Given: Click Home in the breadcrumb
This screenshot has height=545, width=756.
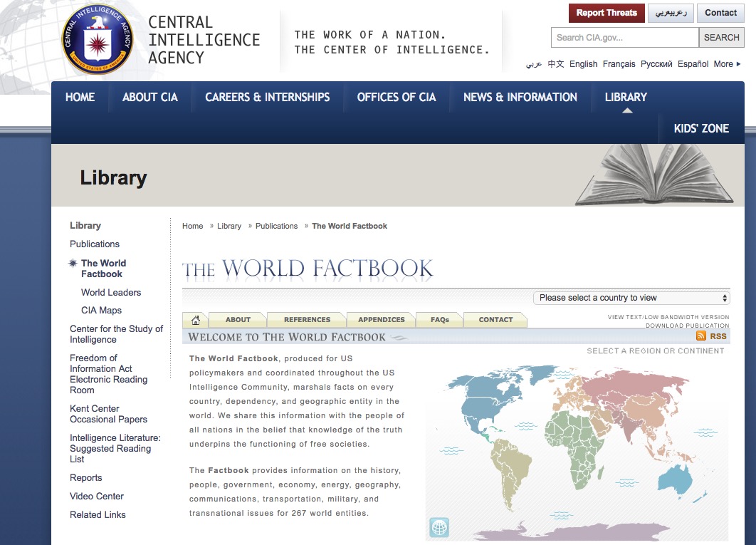Looking at the screenshot, I should [x=192, y=226].
